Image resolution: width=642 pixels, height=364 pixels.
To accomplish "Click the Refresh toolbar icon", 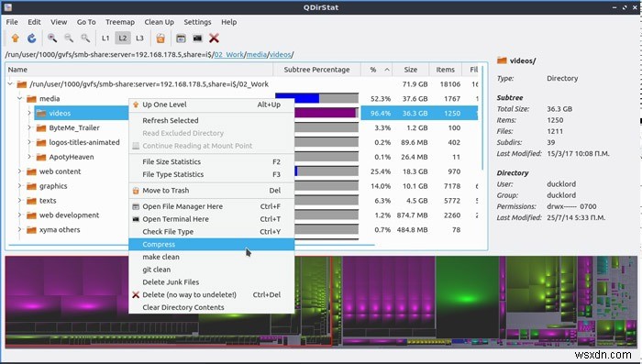I will click(x=31, y=39).
